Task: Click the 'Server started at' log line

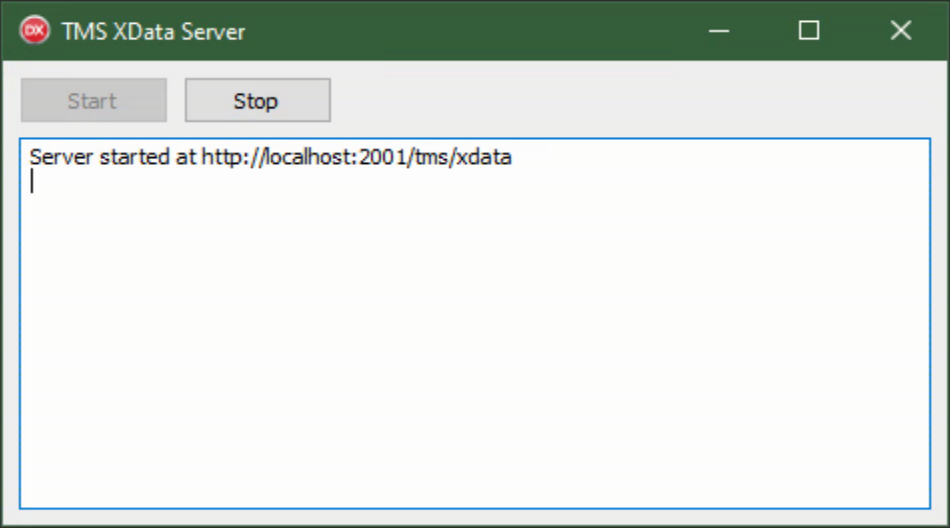Action: [x=271, y=157]
